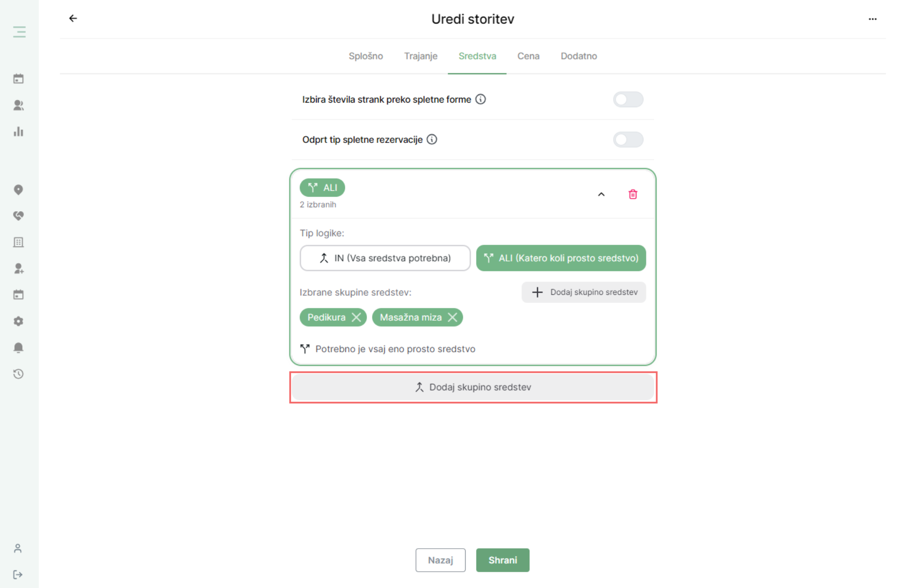The image size is (905, 588).
Task: Open the history clock icon in sidebar
Action: pos(19,374)
